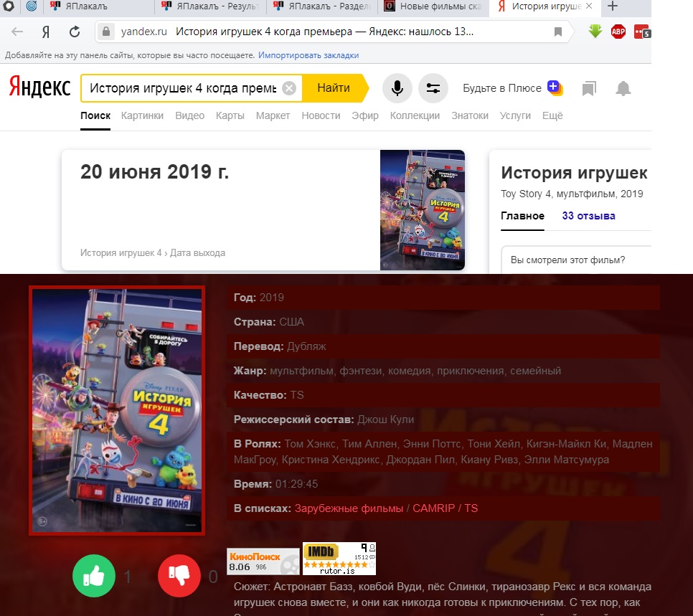Open История игрушек title in side panel
The width and height of the screenshot is (693, 616).
574,173
